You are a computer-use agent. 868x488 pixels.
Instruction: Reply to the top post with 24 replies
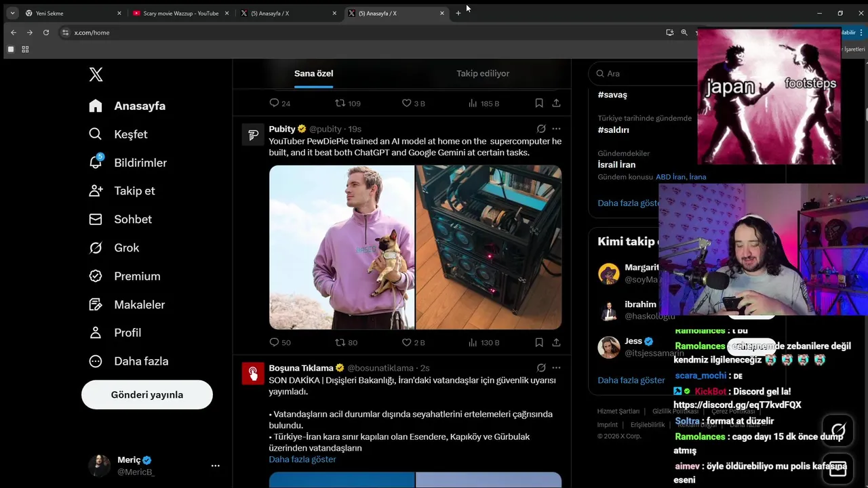[280, 103]
